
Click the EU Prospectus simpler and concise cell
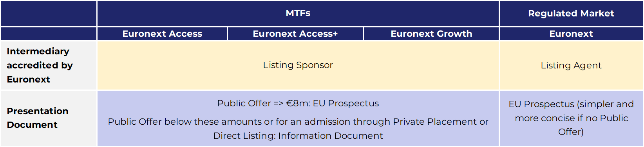click(x=571, y=118)
